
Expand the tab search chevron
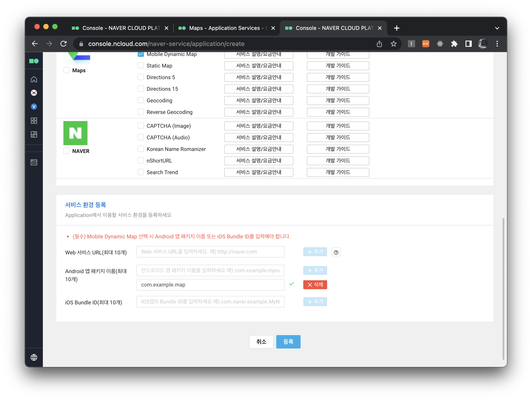point(497,28)
